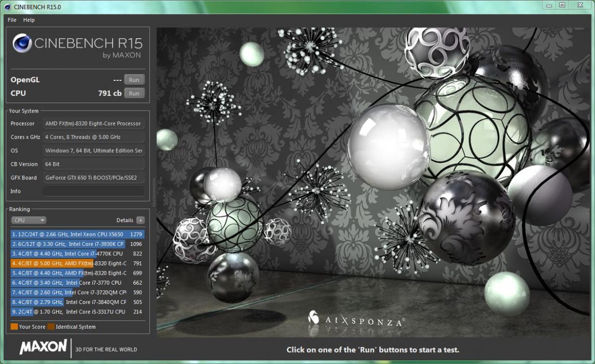This screenshot has width=595, height=364.
Task: Click the Cinebench R15 sphere logo
Action: pyautogui.click(x=22, y=43)
